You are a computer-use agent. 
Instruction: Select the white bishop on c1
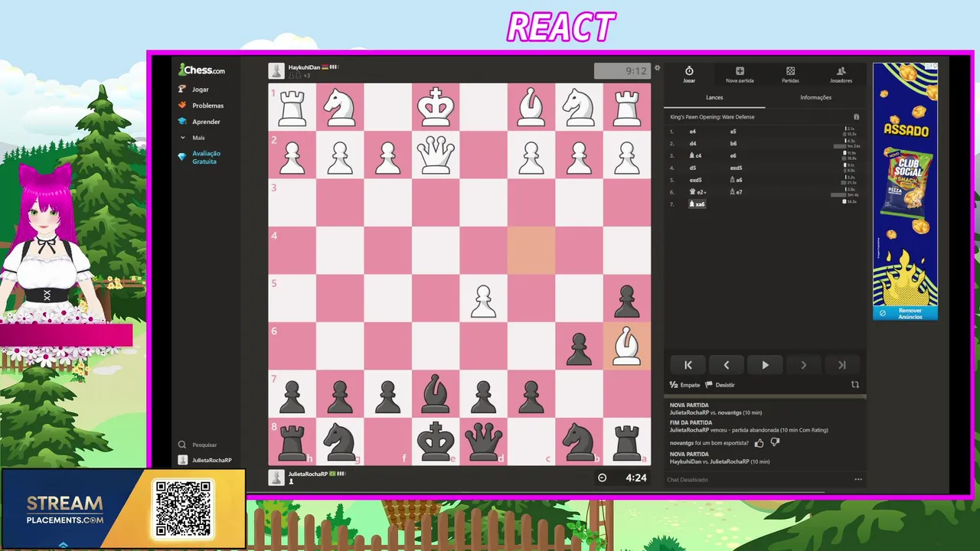click(x=531, y=107)
